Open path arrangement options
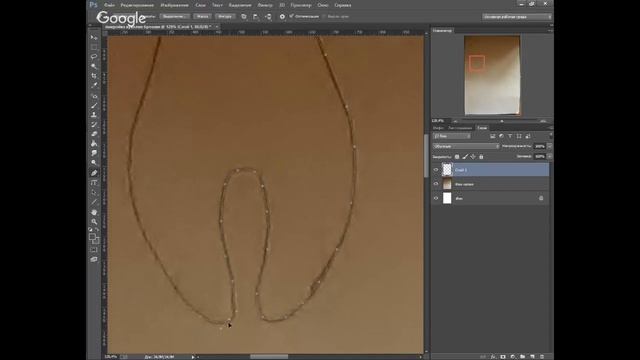This screenshot has width=640, height=360. [268, 17]
